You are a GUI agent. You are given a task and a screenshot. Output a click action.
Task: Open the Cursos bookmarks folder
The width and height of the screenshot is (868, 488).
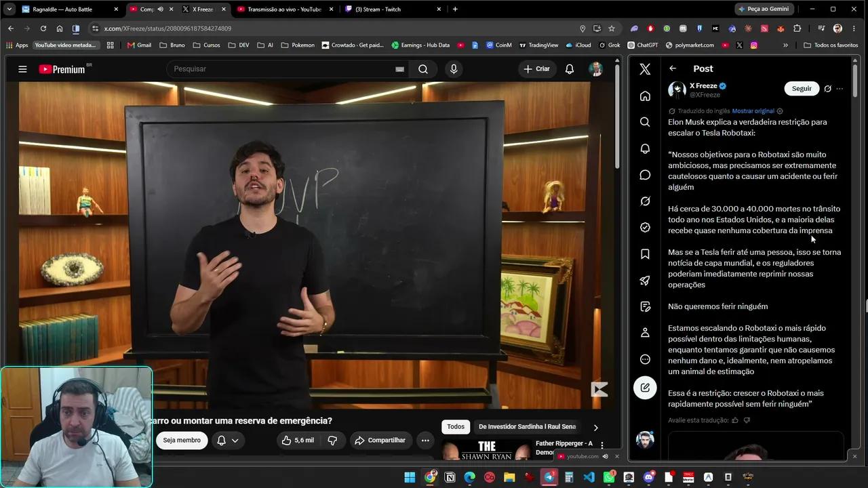click(206, 45)
